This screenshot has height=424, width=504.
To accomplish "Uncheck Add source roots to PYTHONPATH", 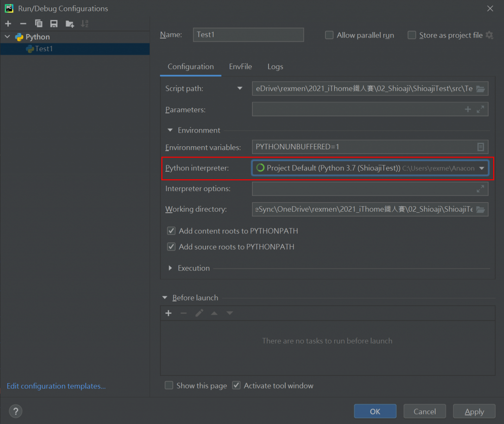I will pyautogui.click(x=171, y=247).
